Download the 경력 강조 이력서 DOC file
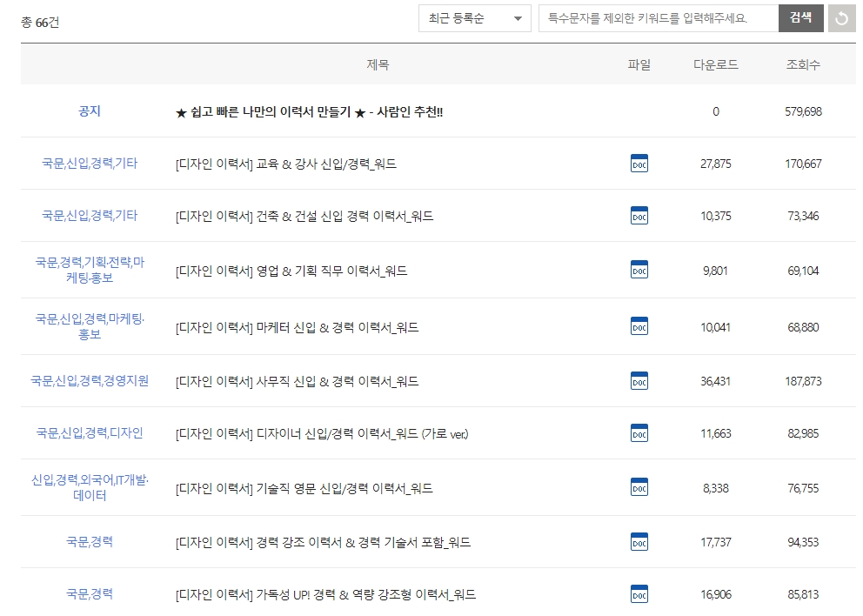Viewport: 863px width, 616px height. [639, 540]
